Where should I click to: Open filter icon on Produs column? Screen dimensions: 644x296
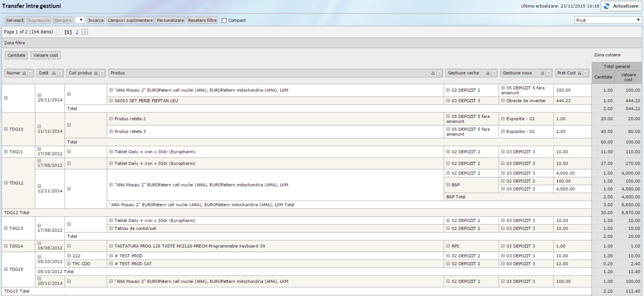click(x=439, y=73)
